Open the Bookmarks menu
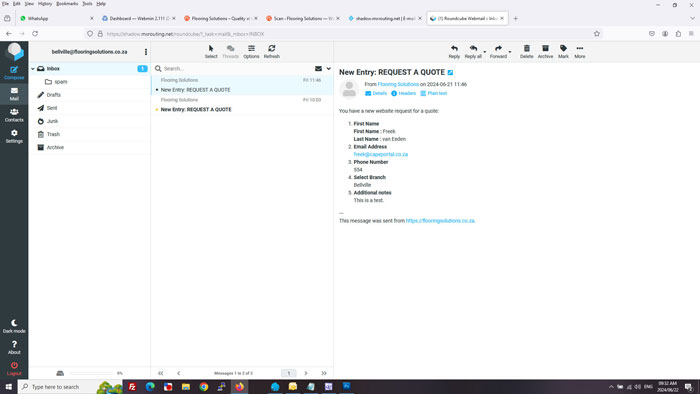 67,4
